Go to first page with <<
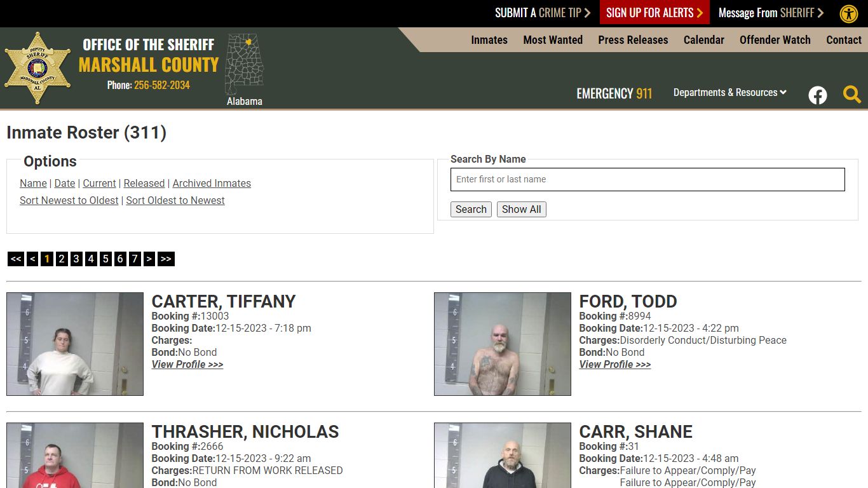The width and height of the screenshot is (868, 488). tap(16, 259)
